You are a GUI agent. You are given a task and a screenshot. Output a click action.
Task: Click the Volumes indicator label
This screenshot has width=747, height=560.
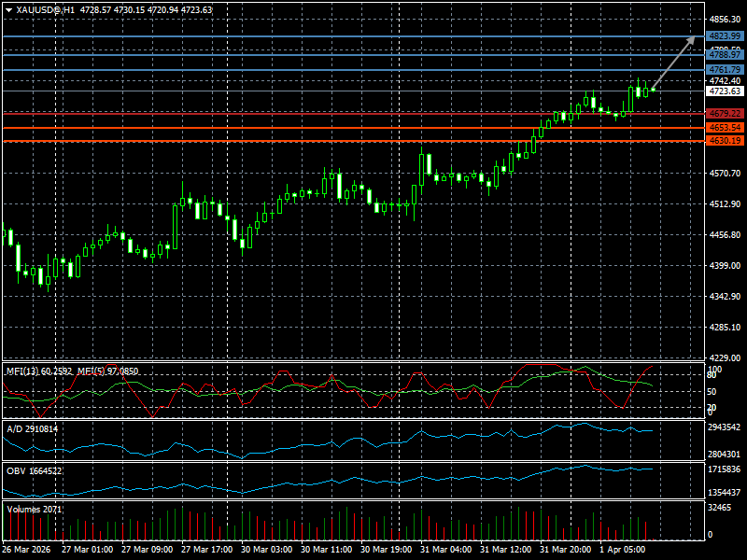pyautogui.click(x=35, y=510)
